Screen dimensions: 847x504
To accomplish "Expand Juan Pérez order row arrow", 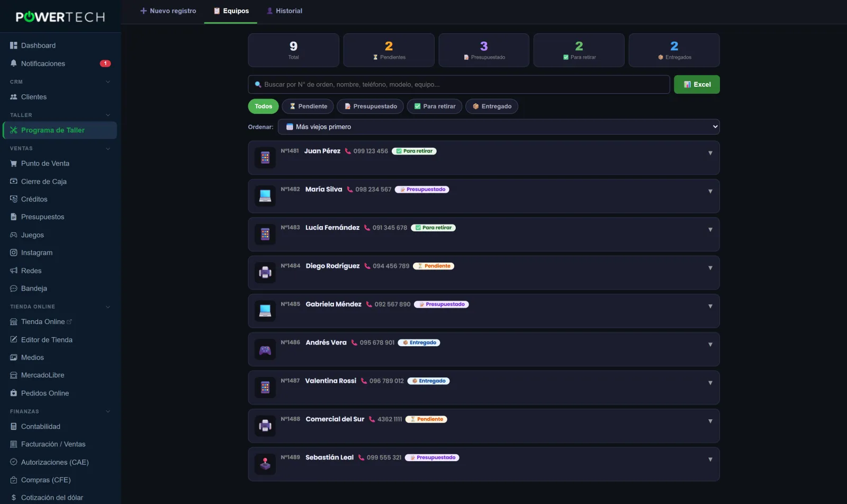I will pyautogui.click(x=710, y=153).
